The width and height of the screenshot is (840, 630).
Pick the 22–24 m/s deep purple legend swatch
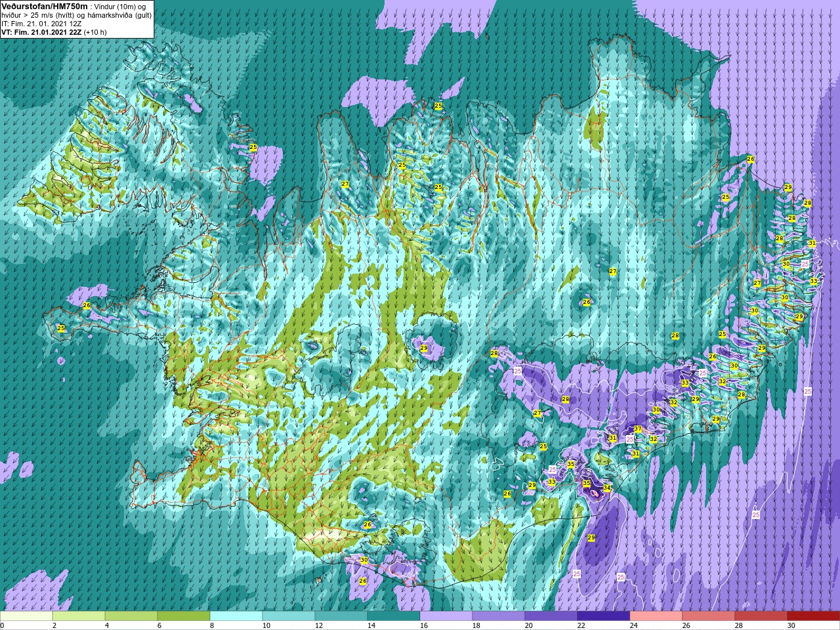point(604,616)
